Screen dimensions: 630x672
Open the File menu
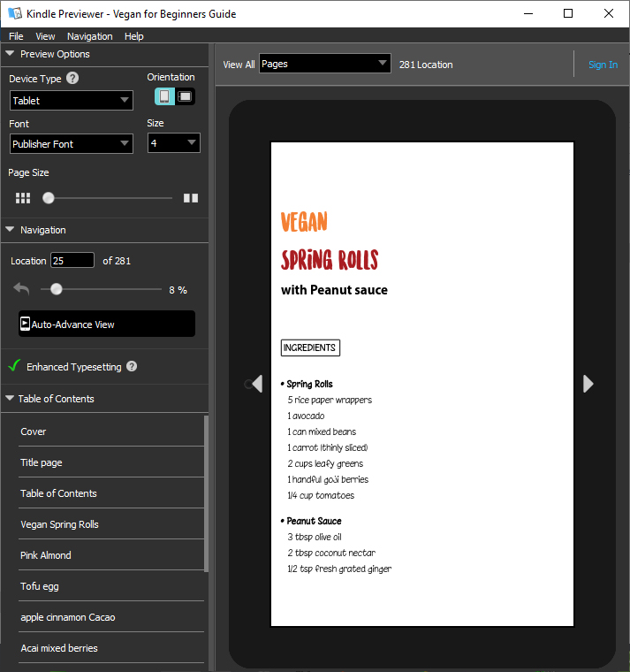[16, 36]
